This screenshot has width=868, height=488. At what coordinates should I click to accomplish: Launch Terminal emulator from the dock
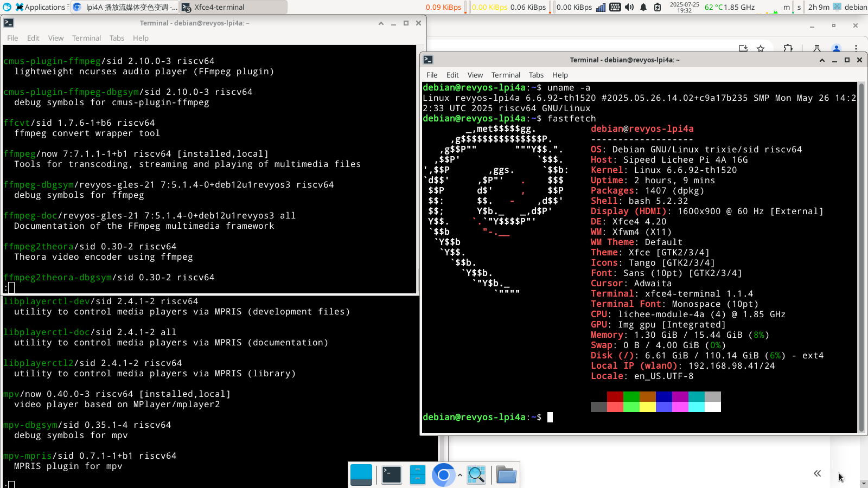coord(392,474)
